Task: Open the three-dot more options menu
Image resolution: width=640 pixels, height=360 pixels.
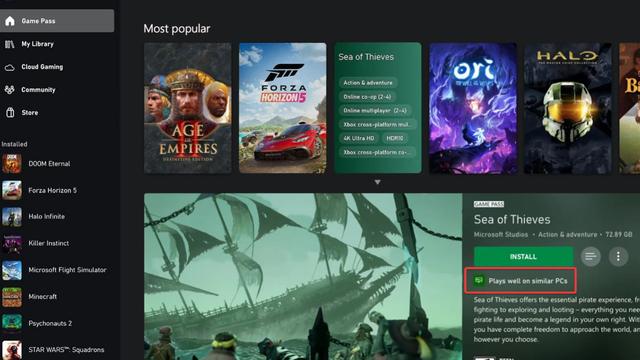Action: click(618, 257)
